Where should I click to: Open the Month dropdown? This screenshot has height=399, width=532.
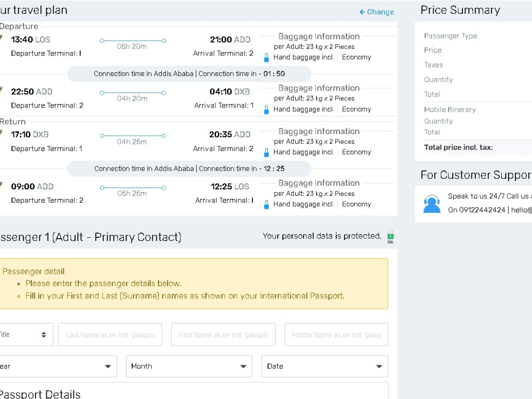click(188, 366)
